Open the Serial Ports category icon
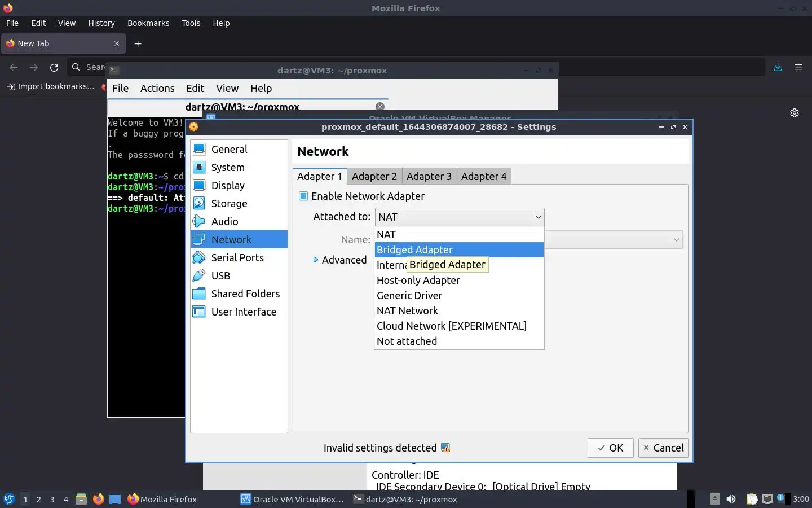This screenshot has height=508, width=812. (x=199, y=257)
